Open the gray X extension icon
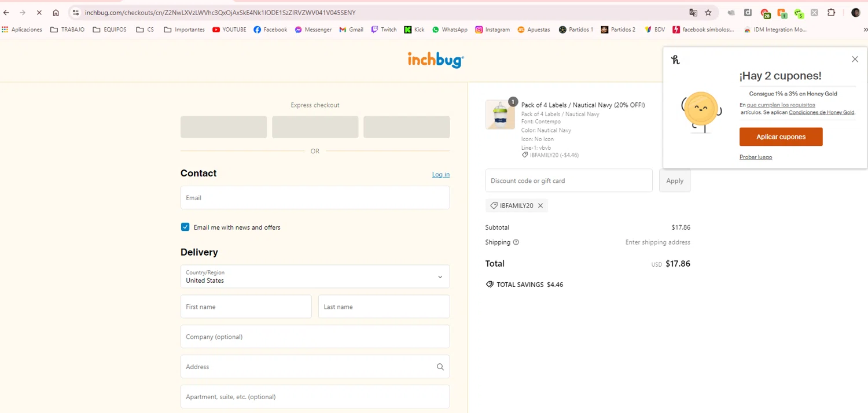This screenshot has width=868, height=413. tap(814, 13)
